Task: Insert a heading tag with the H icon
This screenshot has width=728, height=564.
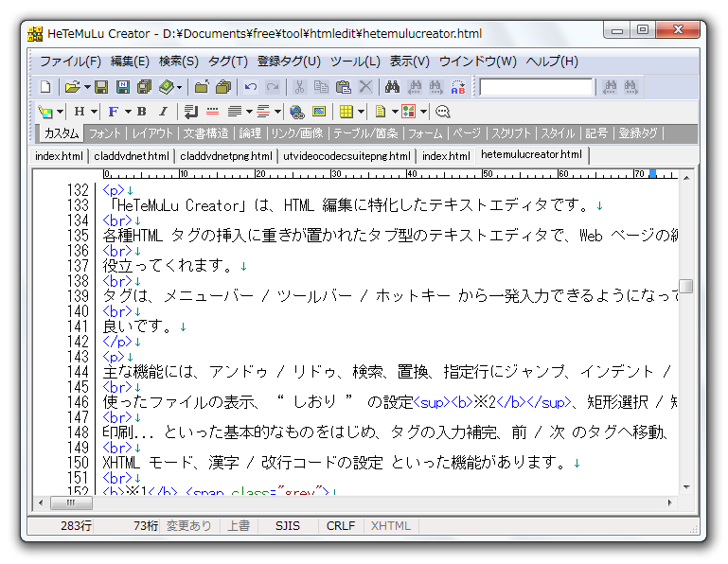Action: click(x=80, y=112)
